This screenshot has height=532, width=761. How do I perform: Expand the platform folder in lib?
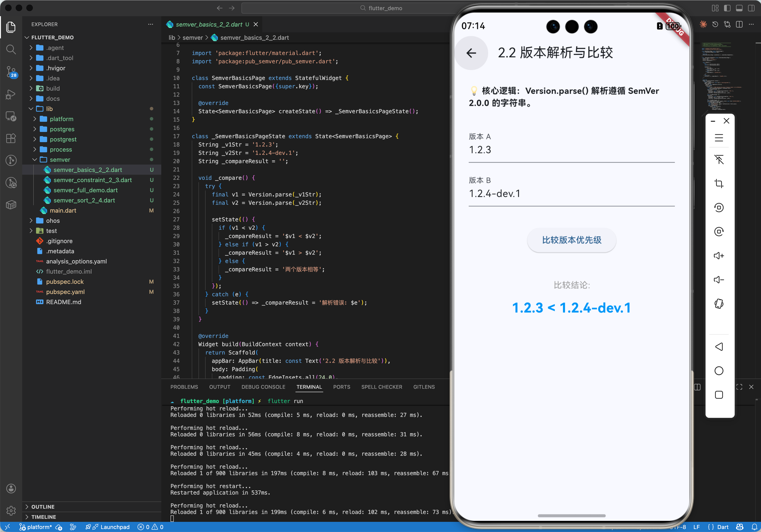[x=61, y=119]
